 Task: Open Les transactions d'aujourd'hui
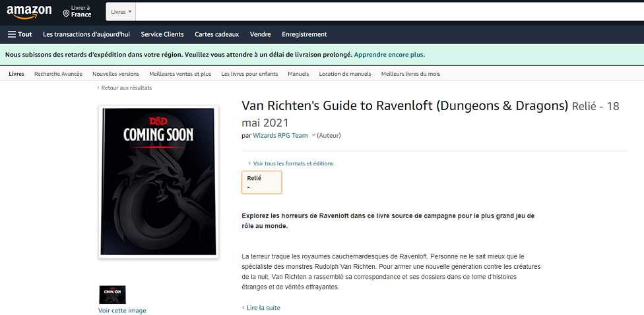tap(86, 34)
